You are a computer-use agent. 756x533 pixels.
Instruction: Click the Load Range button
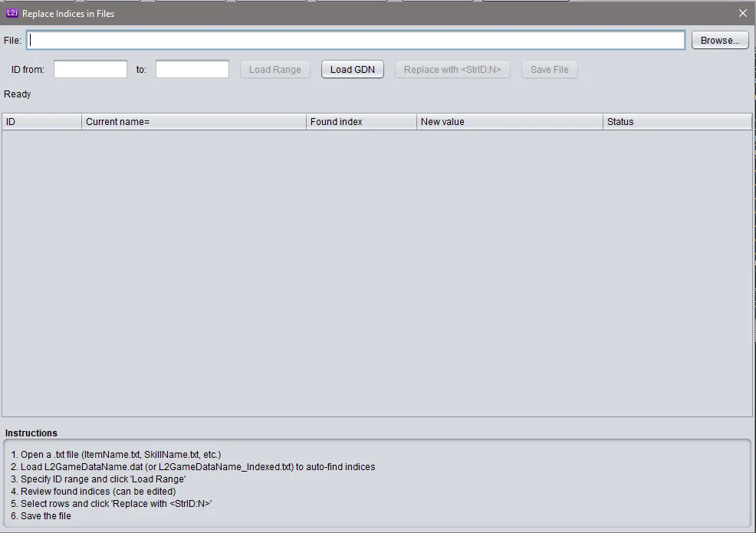click(x=274, y=69)
